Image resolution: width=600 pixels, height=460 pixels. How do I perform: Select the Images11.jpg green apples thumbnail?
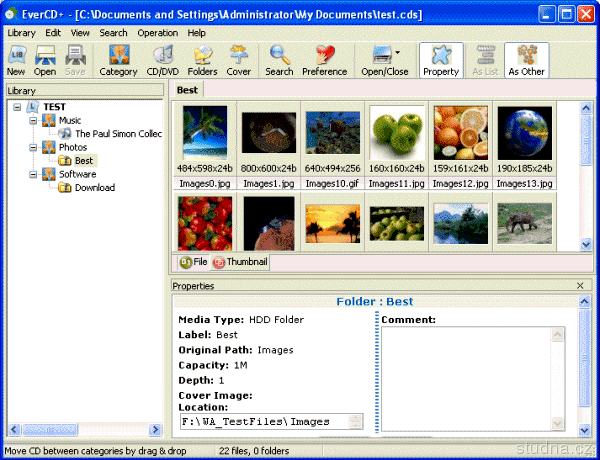click(397, 132)
